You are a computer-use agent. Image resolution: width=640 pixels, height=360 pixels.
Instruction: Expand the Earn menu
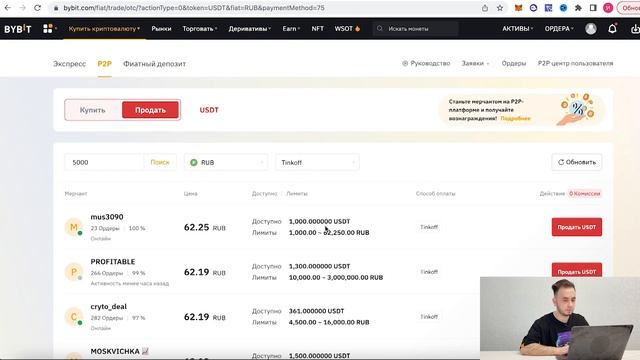click(x=291, y=29)
